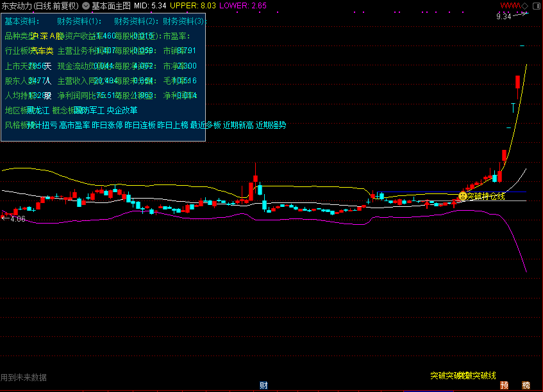Toggle the side panel layout icon
Screen dimensions: 543x392
click(x=537, y=6)
